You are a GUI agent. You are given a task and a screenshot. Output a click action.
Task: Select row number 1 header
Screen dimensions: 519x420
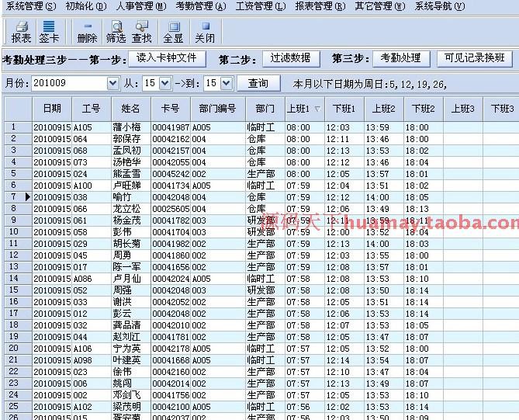click(x=18, y=127)
